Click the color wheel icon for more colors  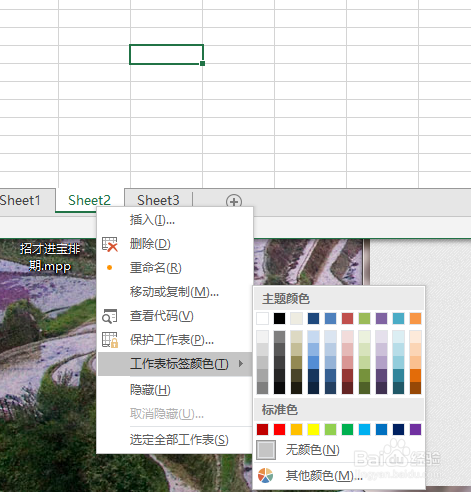pyautogui.click(x=265, y=476)
